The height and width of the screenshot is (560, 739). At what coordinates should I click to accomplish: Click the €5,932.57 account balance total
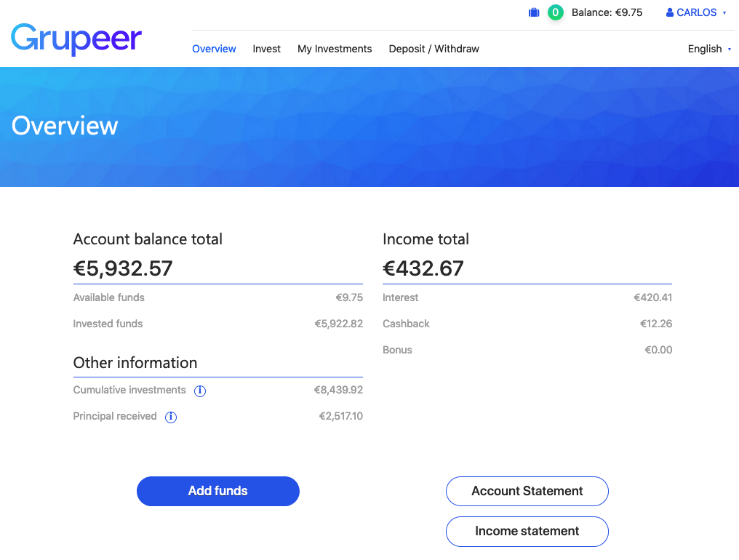pos(124,268)
